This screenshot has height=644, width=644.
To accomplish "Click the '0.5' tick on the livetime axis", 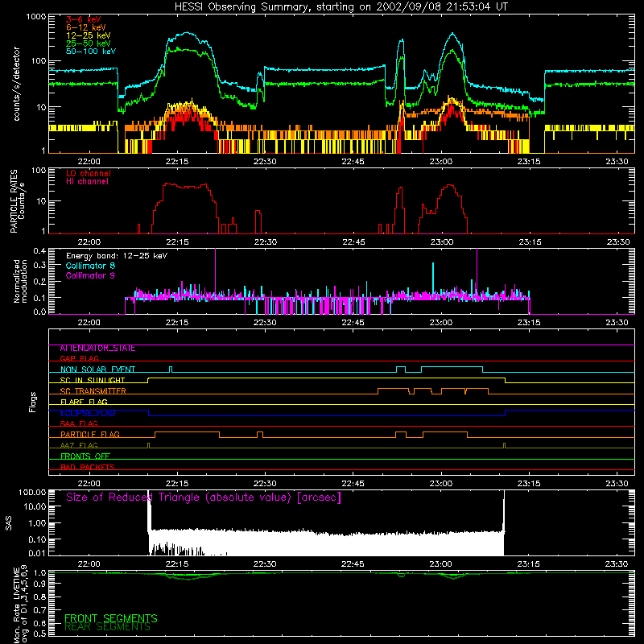I will (x=39, y=634).
